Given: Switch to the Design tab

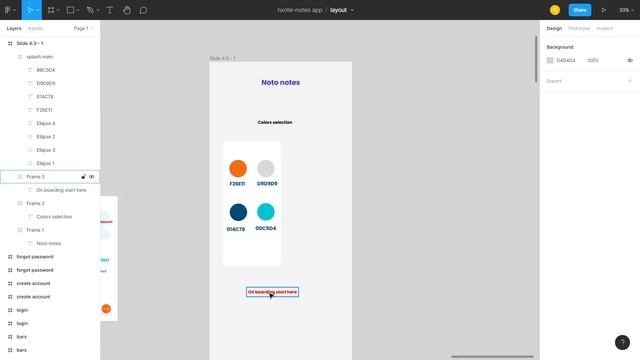Looking at the screenshot, I should (554, 28).
